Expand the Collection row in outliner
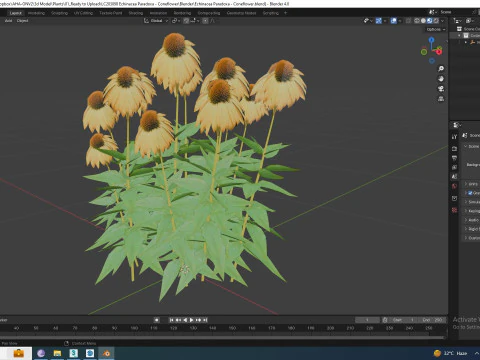 [x=460, y=35]
